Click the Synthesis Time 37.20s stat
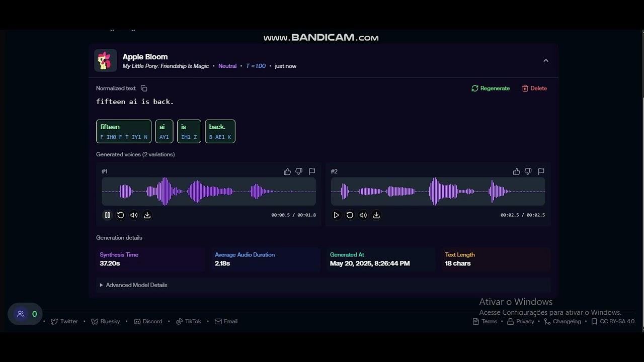The height and width of the screenshot is (362, 644). point(150,259)
